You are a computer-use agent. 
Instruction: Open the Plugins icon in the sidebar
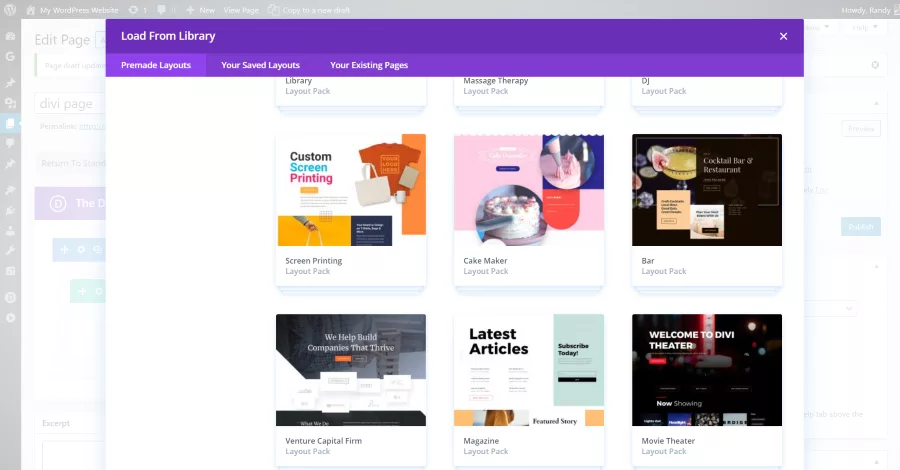pos(10,211)
